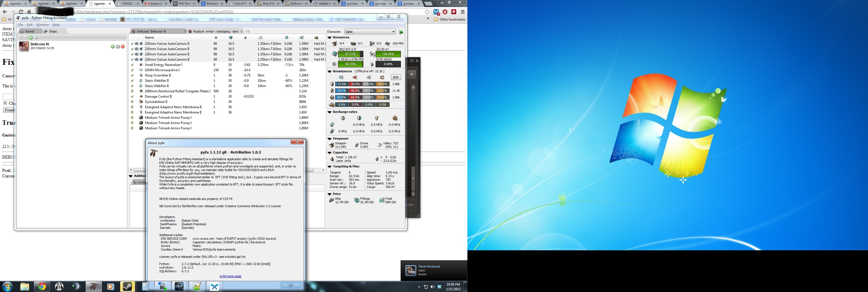
Task: Click the ammo column header icon
Action: (x=316, y=38)
